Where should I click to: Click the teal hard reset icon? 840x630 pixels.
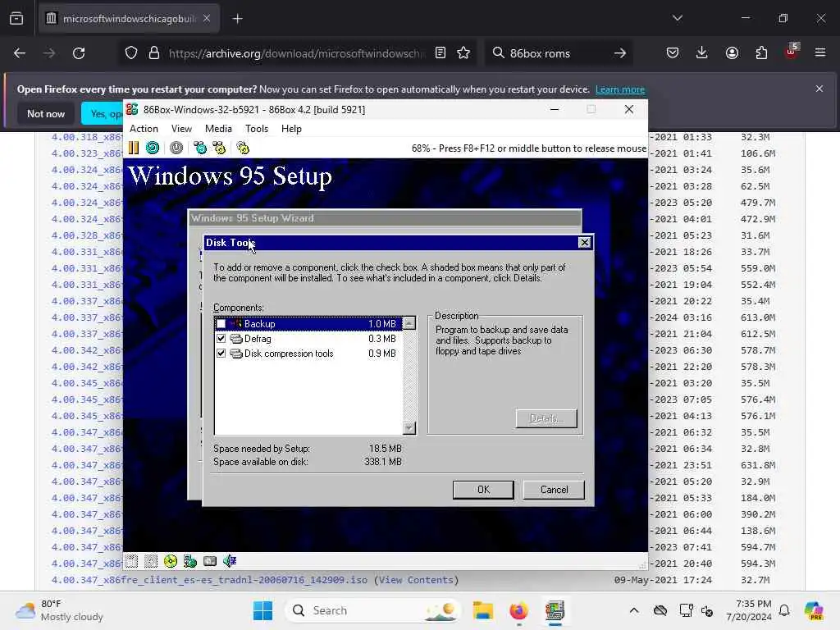tap(153, 148)
